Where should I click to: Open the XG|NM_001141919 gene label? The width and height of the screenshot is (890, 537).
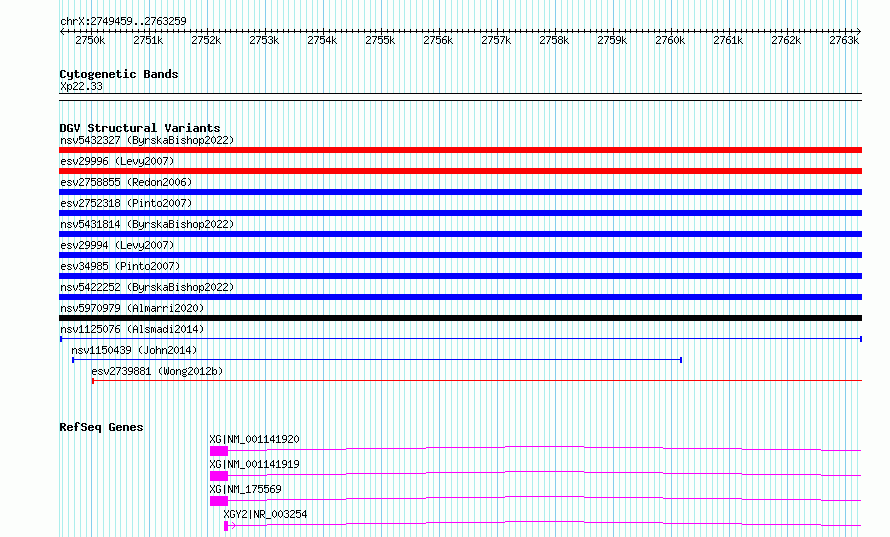[254, 464]
